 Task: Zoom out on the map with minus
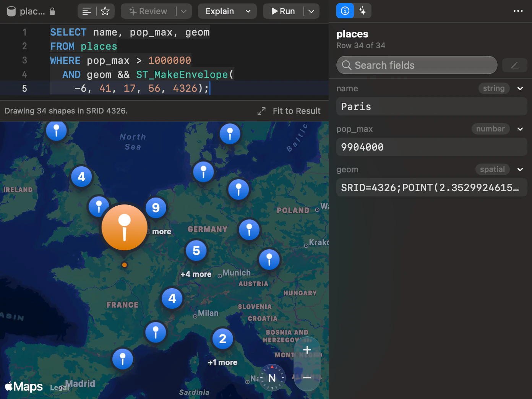(x=307, y=378)
